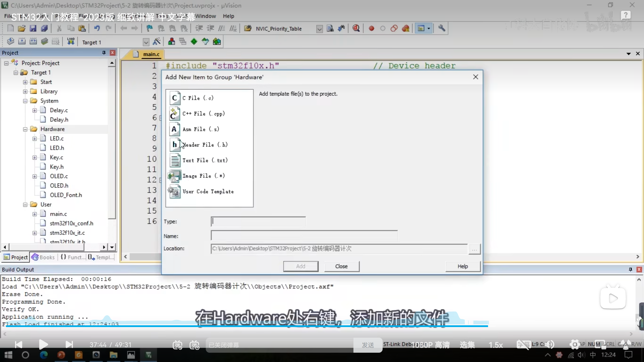Click the Name input field
644x362 pixels.
point(304,236)
